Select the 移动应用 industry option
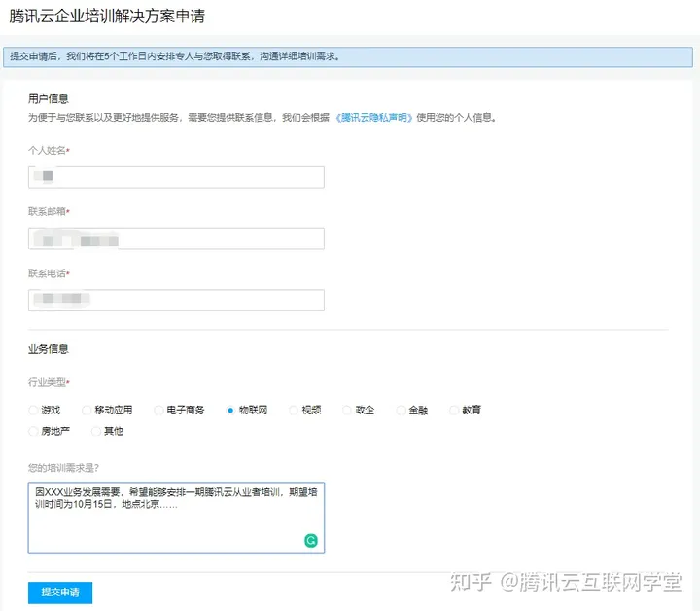Image resolution: width=700 pixels, height=611 pixels. [87, 410]
